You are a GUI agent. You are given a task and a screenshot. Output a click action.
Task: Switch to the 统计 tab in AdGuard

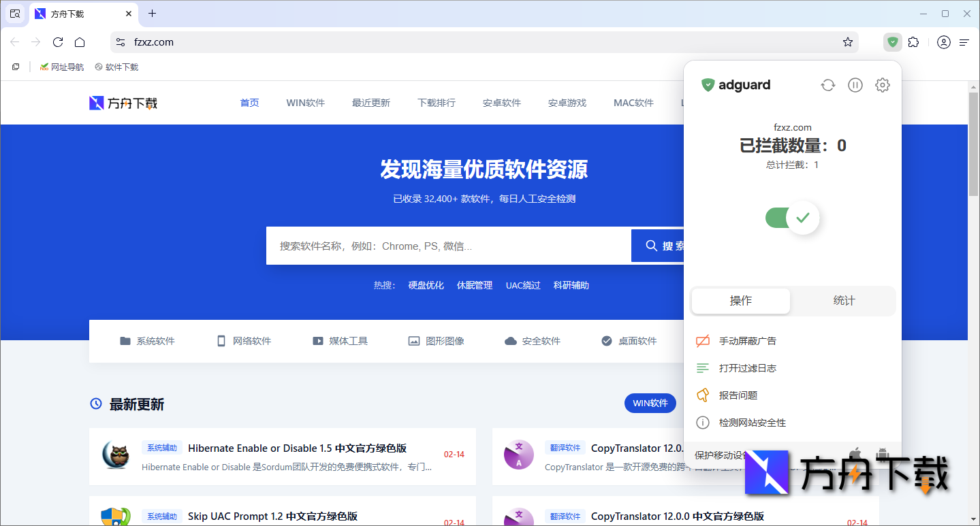tap(844, 301)
